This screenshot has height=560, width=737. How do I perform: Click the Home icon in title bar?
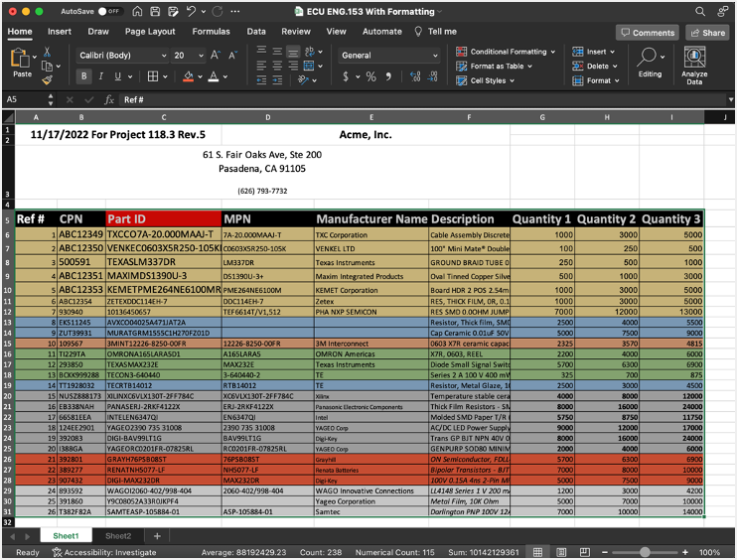(x=137, y=11)
